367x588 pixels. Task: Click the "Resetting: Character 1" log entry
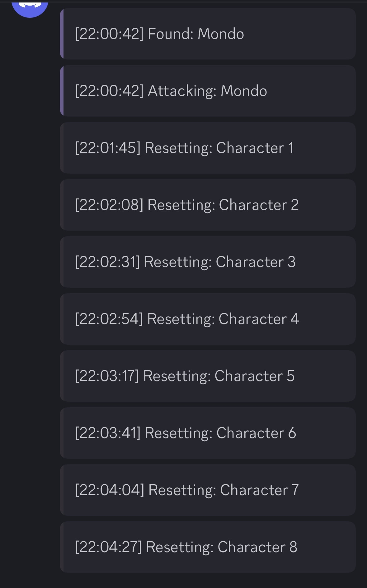[x=207, y=148]
